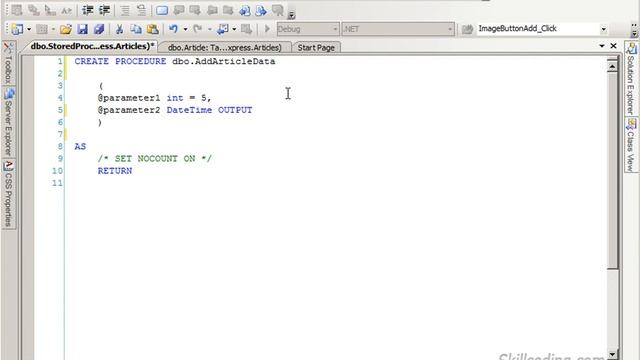
Task: Click the 'AS' keyword on line 8
Action: [x=80, y=147]
